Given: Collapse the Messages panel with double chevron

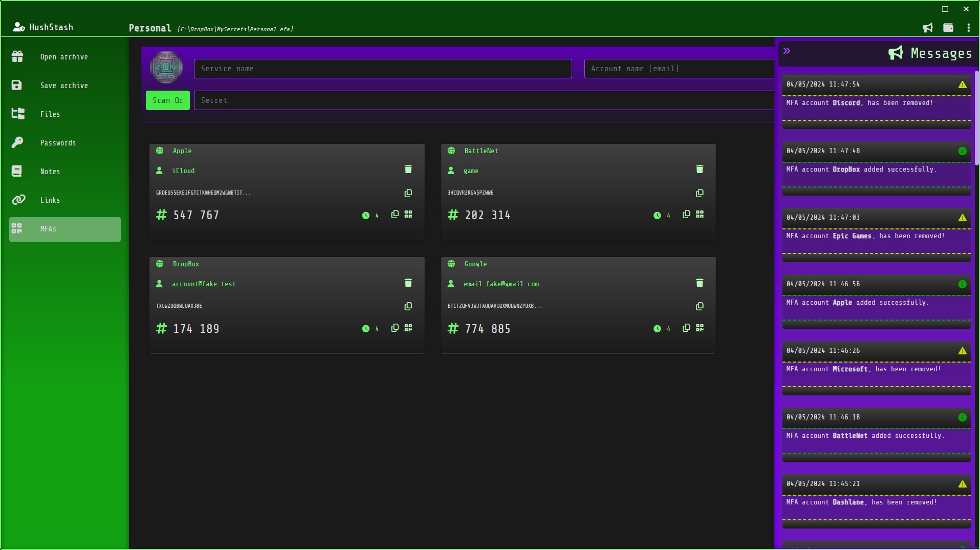Looking at the screenshot, I should click(787, 51).
